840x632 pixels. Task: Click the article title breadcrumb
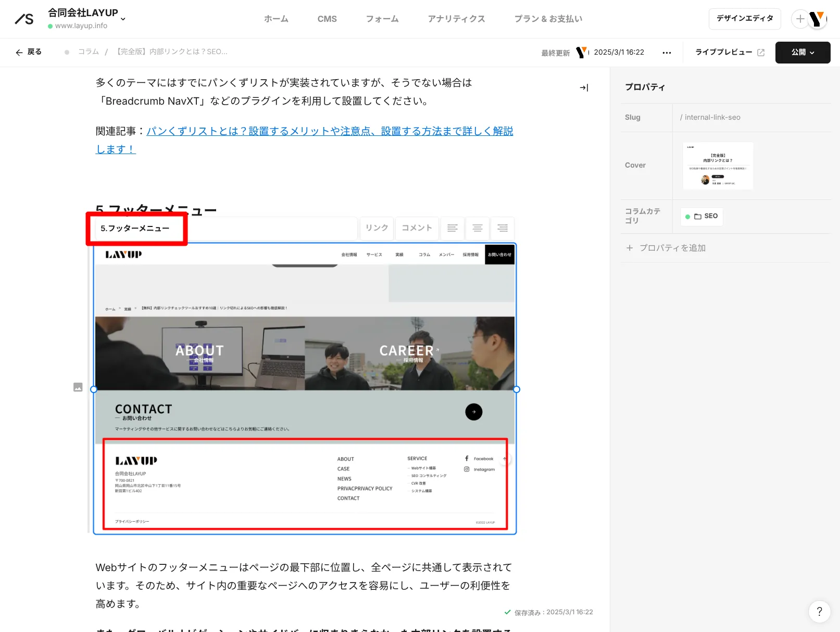(x=171, y=52)
